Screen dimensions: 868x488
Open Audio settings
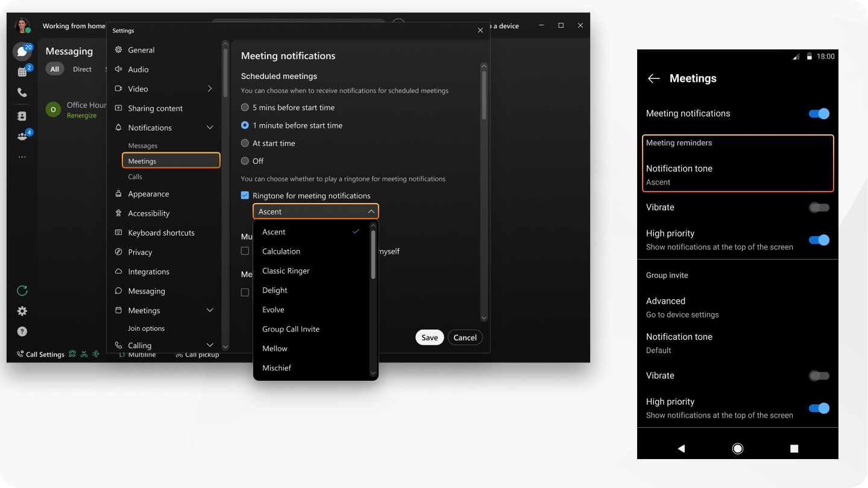pos(138,69)
